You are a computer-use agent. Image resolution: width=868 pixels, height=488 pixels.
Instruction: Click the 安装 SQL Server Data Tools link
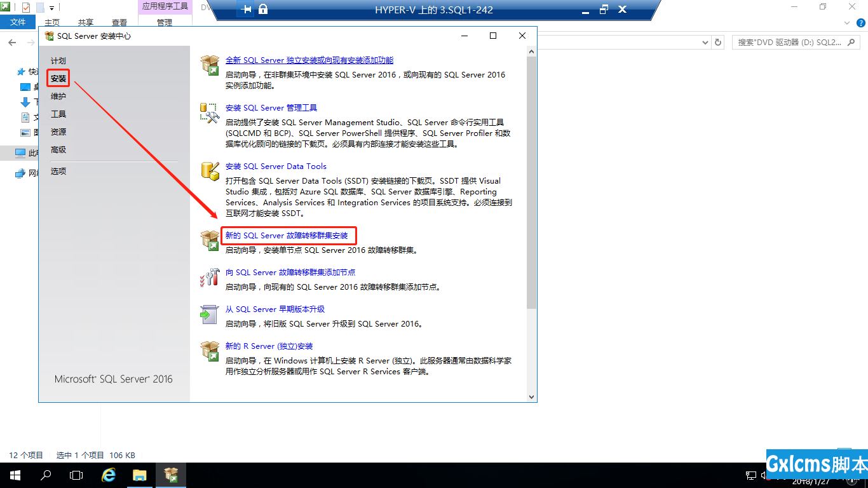(276, 166)
